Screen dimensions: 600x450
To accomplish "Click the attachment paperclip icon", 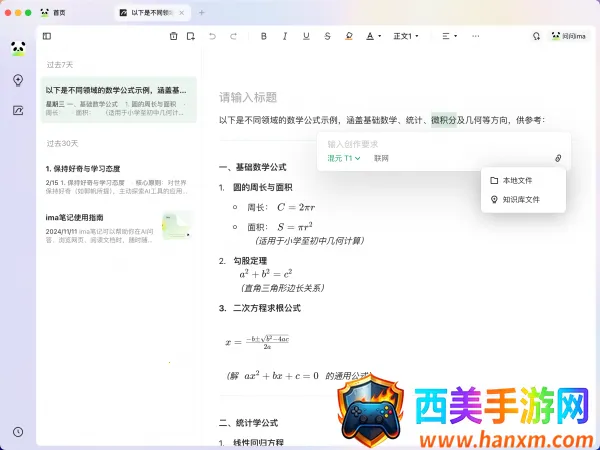I will tap(558, 158).
